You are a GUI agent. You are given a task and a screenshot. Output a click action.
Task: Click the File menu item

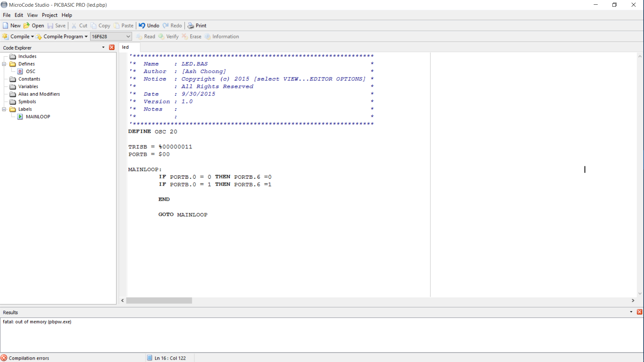pyautogui.click(x=7, y=15)
